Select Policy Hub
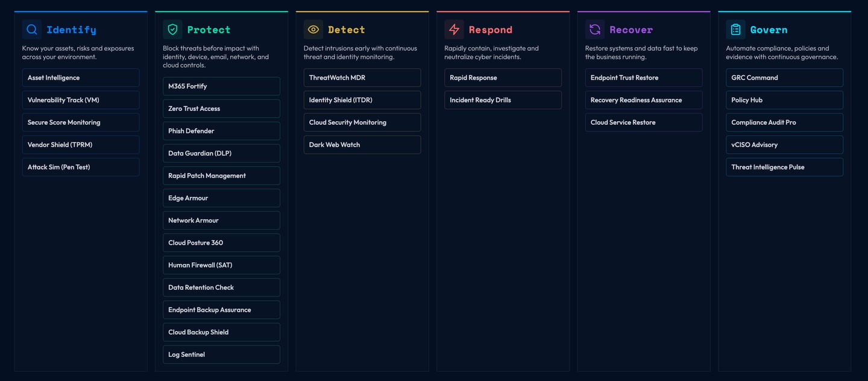Image resolution: width=868 pixels, height=381 pixels. point(784,100)
